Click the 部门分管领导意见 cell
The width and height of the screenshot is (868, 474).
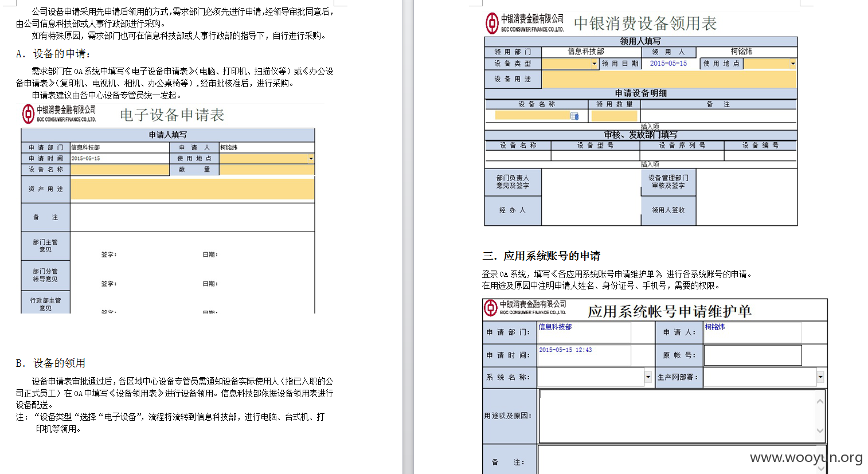click(x=46, y=275)
